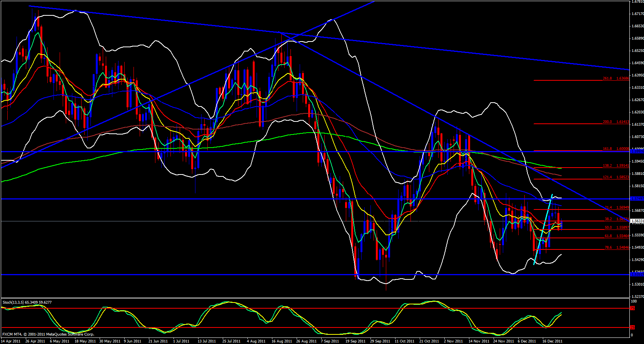The image size is (644, 344).
Task: Click the 1.64590 price axis label
Action: [638, 63]
